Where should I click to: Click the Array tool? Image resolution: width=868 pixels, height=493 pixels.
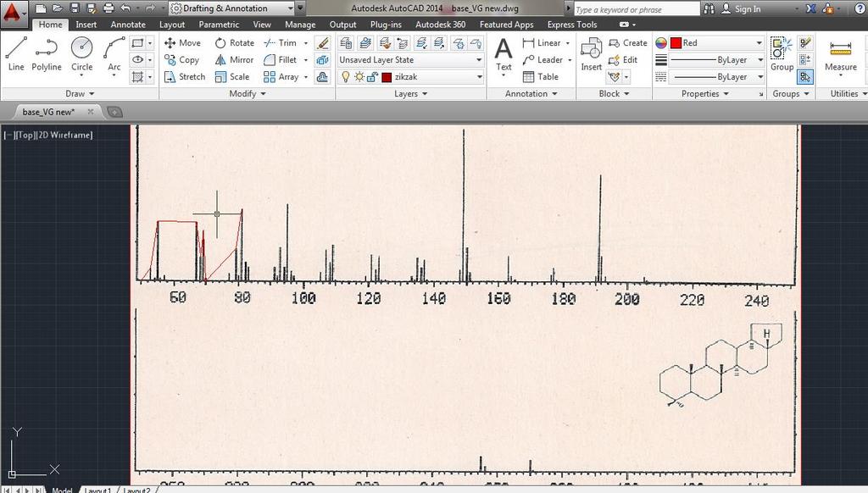281,77
